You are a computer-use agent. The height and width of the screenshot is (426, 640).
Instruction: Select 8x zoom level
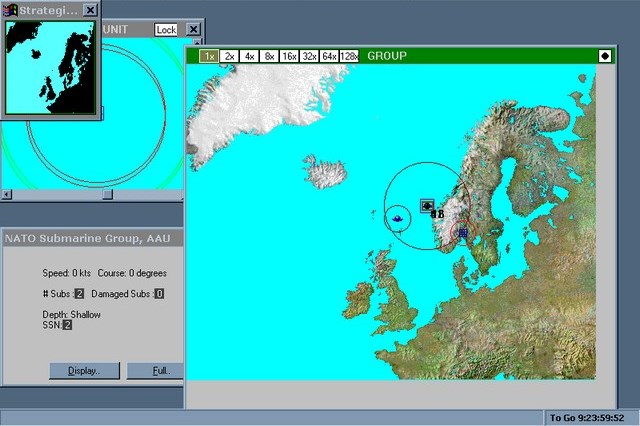point(269,56)
